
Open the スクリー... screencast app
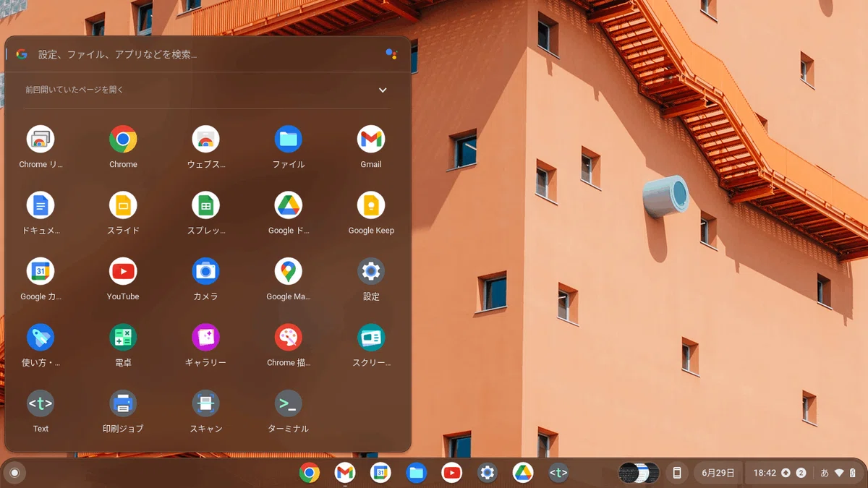[x=371, y=337]
